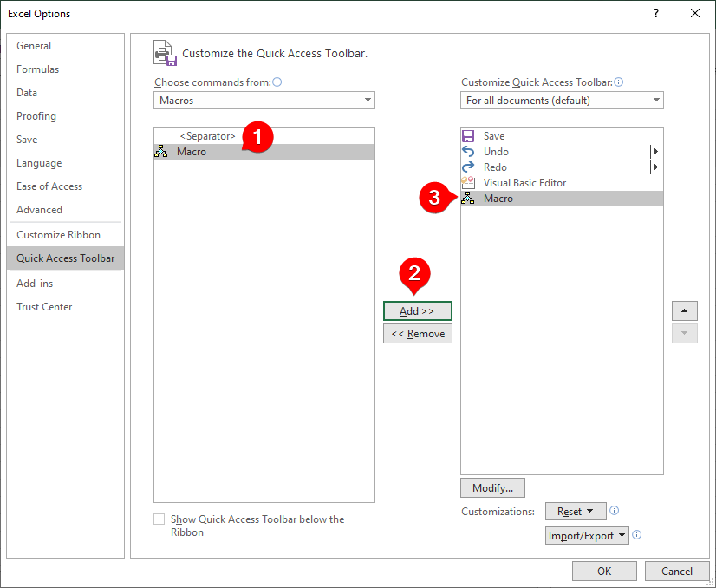This screenshot has width=716, height=588.
Task: Click the Cancel button
Action: point(677,572)
